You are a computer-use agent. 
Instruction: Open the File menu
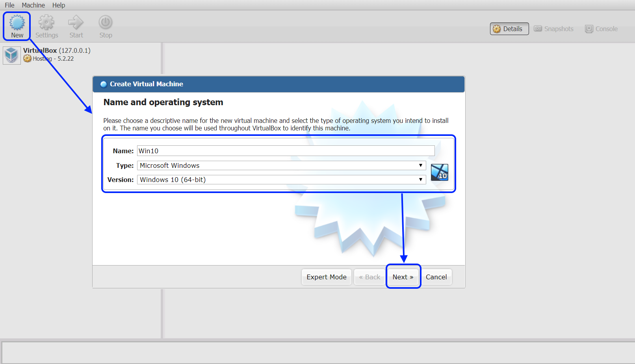click(9, 5)
